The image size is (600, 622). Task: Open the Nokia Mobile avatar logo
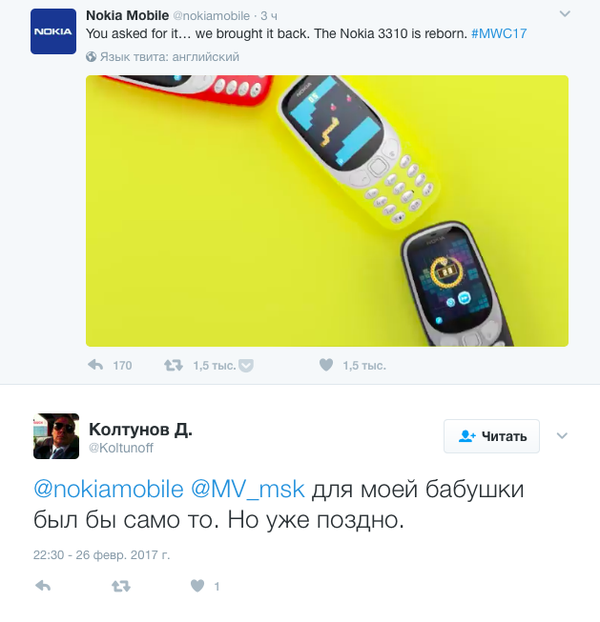[x=53, y=31]
